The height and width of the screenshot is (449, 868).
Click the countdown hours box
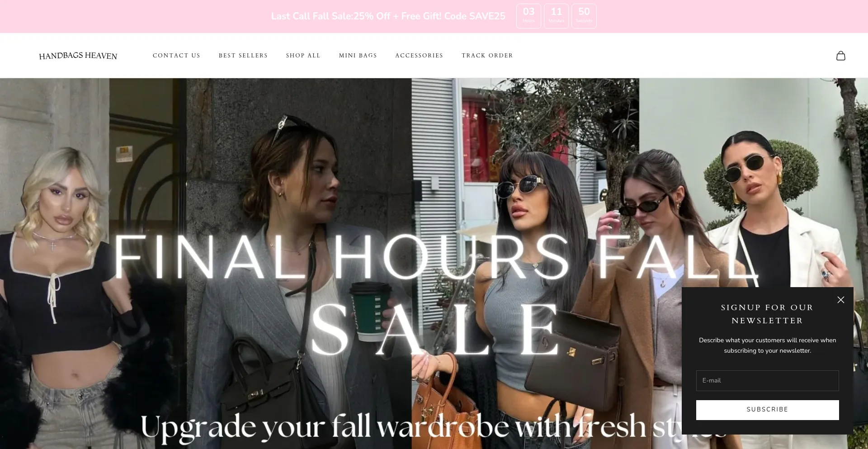528,16
